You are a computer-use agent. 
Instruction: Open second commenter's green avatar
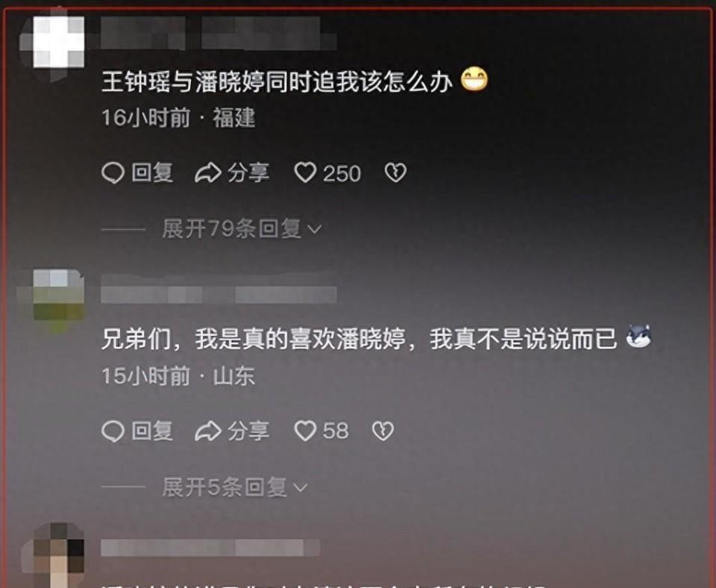(x=52, y=298)
